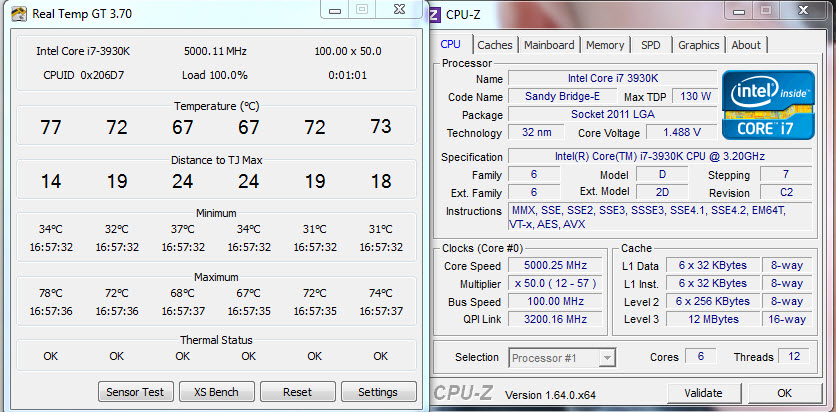Click the CPU-Z purple Z title icon
The image size is (836, 412).
(x=435, y=14)
